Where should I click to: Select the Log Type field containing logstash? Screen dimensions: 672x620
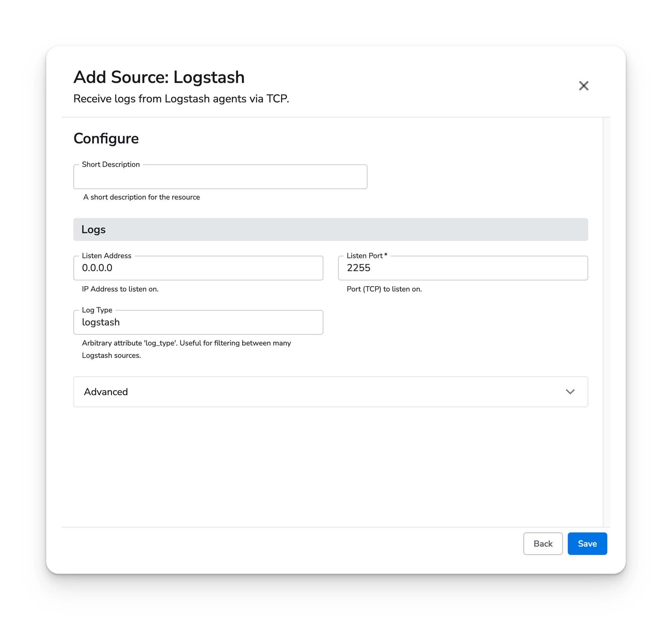[x=198, y=322]
